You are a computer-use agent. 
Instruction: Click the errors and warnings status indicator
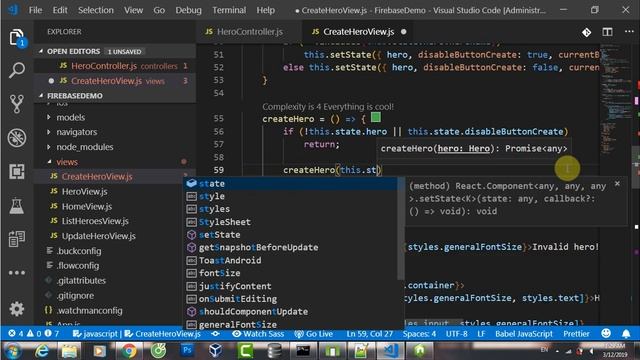(33, 333)
